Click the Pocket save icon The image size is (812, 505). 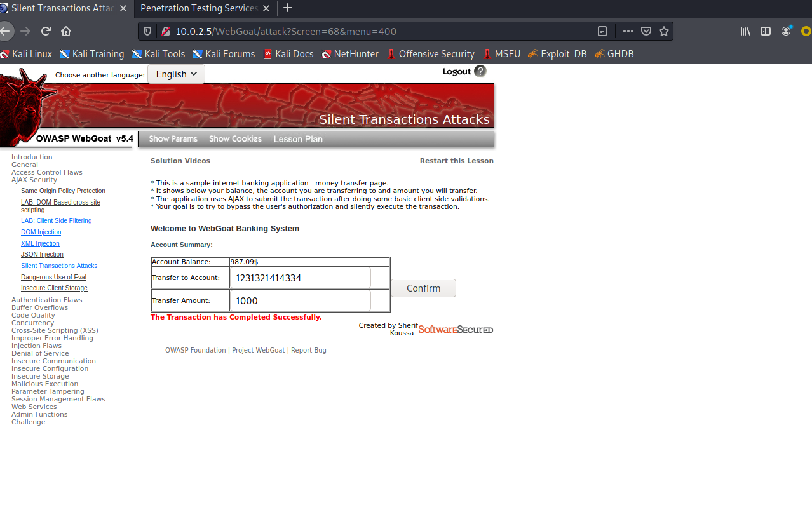646,31
